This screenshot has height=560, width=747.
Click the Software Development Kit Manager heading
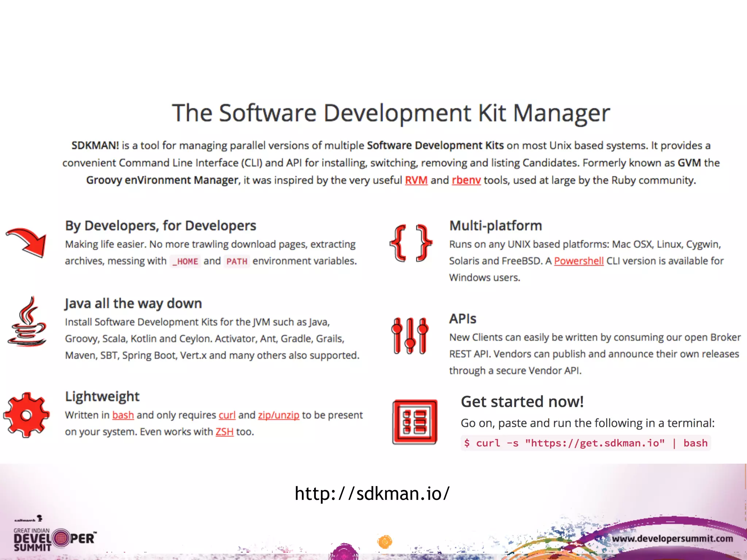pyautogui.click(x=391, y=113)
